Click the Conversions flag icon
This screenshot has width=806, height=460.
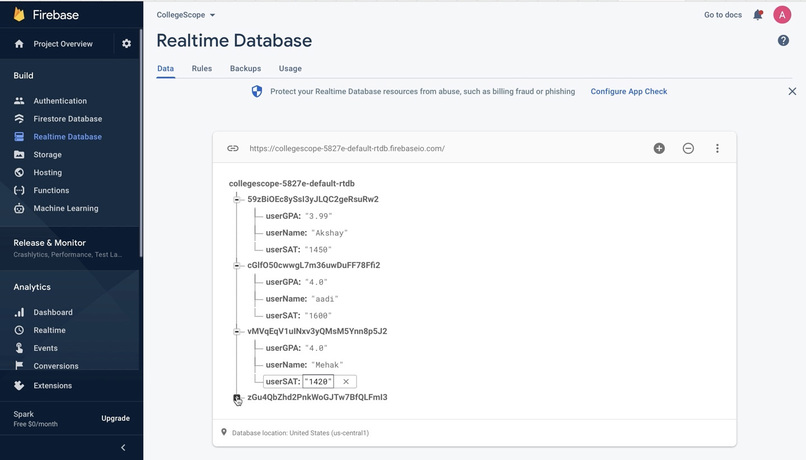pos(19,365)
